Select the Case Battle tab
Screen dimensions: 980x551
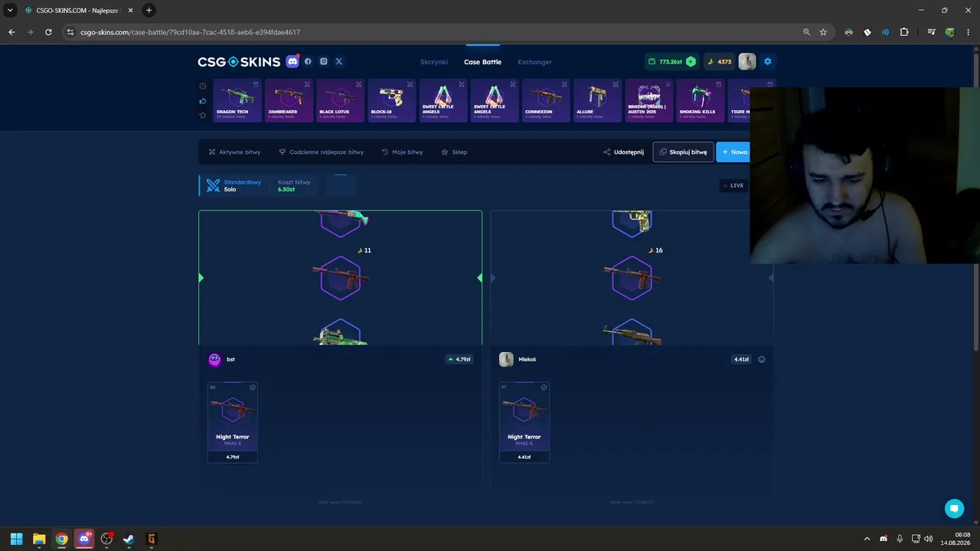[482, 62]
